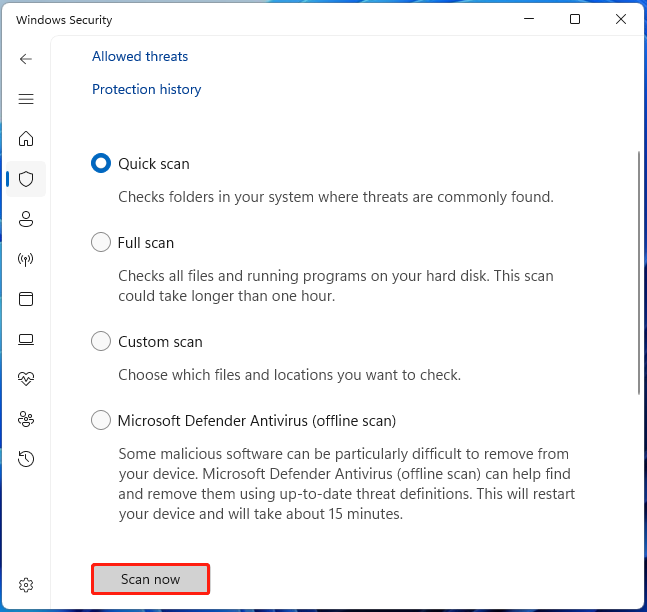This screenshot has height=612, width=647.
Task: Open the Allowed threats link
Action: 140,57
